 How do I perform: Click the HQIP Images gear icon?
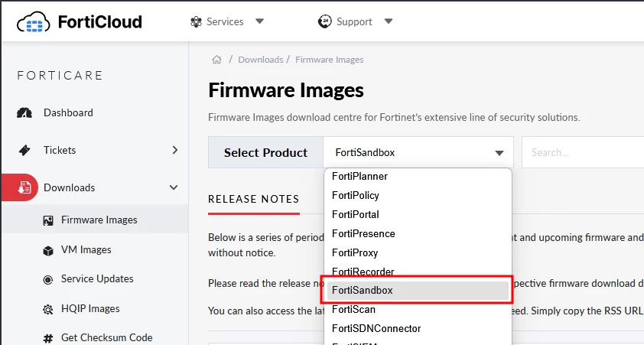(x=48, y=309)
